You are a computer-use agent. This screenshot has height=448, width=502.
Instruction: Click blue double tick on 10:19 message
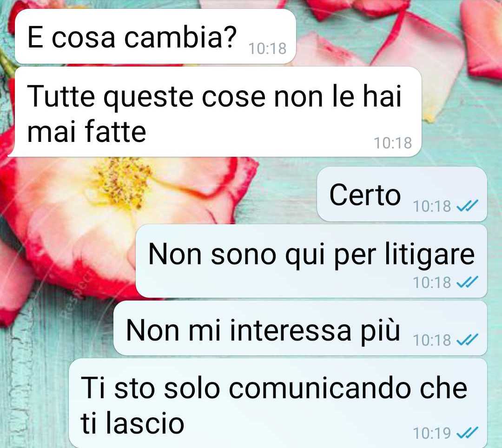(467, 433)
